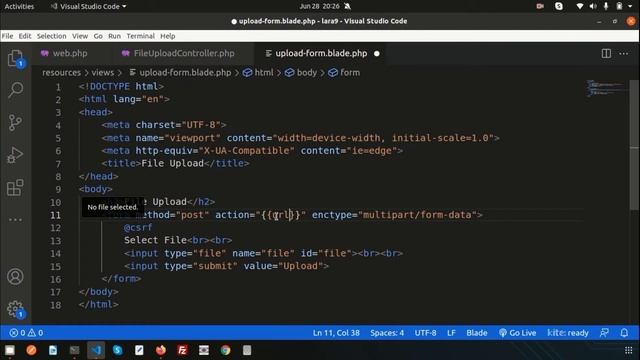Switch to the web.php tab
This screenshot has width=640, height=360.
[70, 53]
